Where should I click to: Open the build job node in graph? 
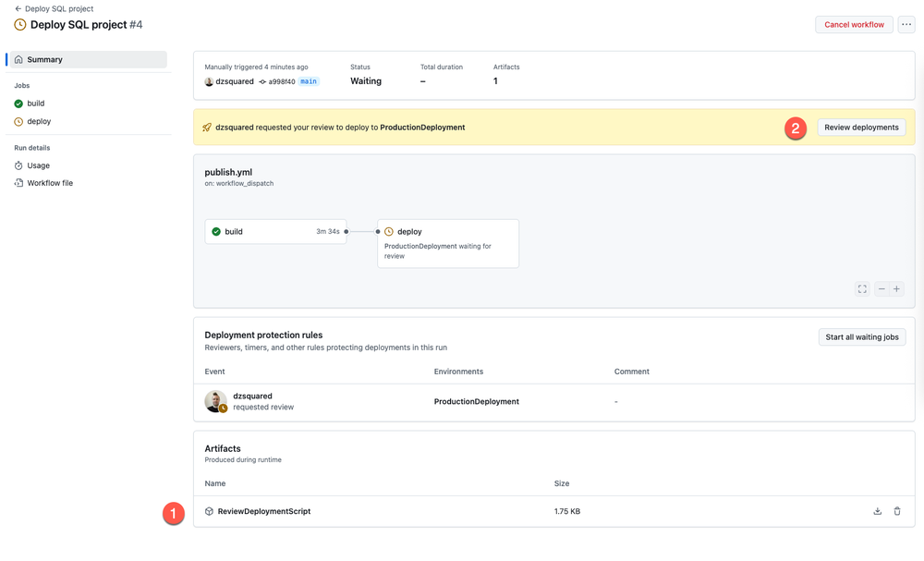click(x=275, y=232)
